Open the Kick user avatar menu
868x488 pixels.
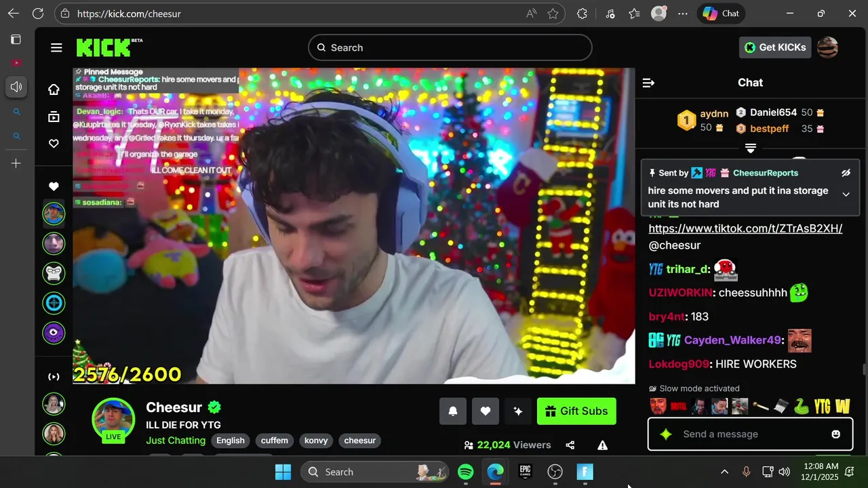pyautogui.click(x=828, y=47)
